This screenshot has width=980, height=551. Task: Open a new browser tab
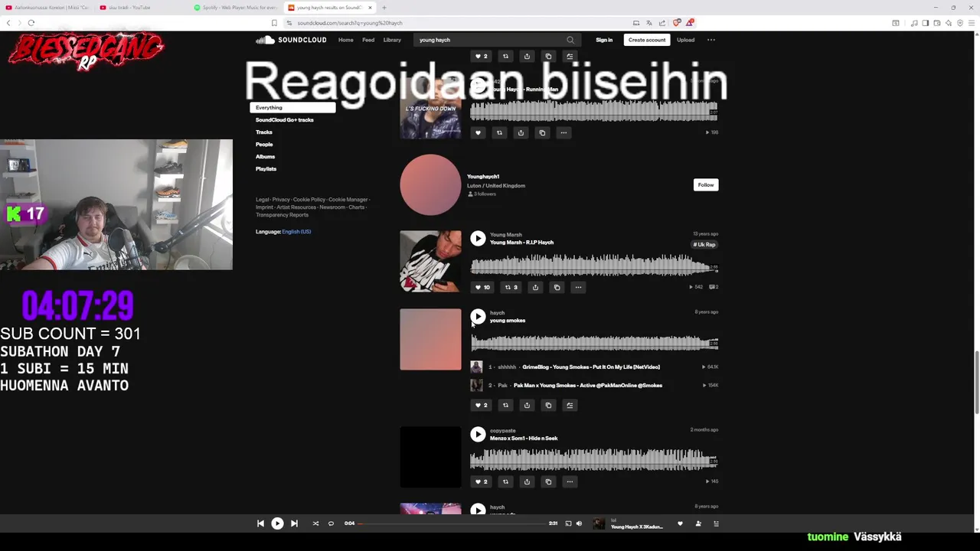384,8
